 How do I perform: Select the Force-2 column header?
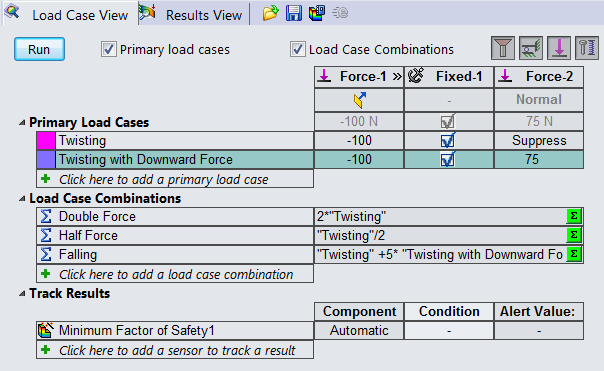click(x=539, y=77)
